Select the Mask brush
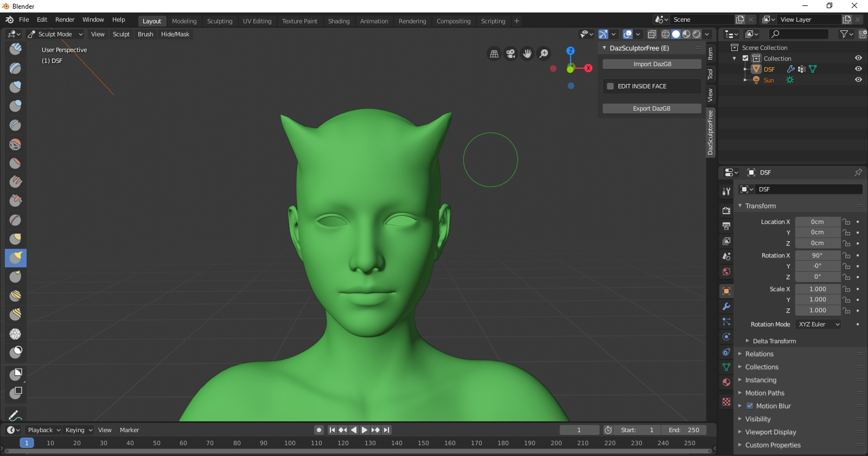Screen dimensions: 868x456 point(16,352)
